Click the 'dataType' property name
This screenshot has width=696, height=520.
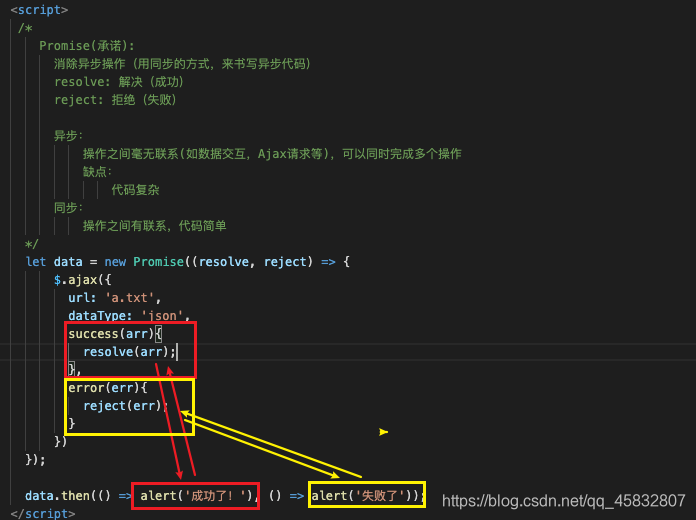[100, 316]
